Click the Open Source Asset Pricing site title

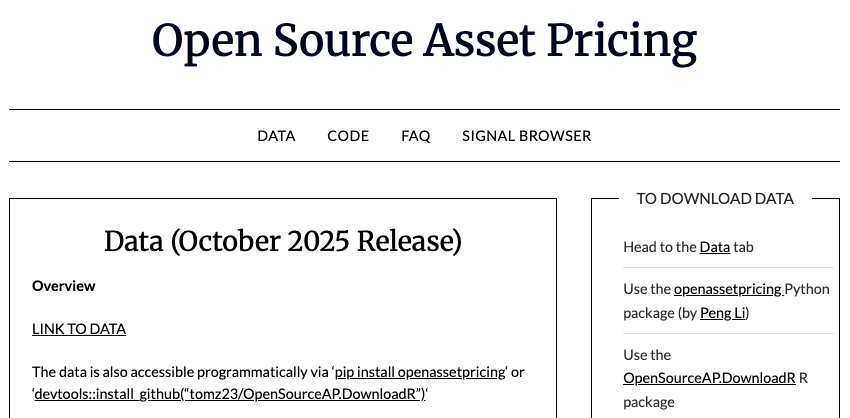coord(424,41)
